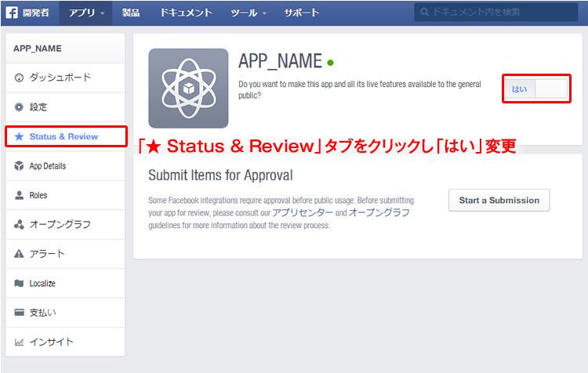This screenshot has height=373, width=588.
Task: Open the 支払い sidebar tab
Action: (65, 313)
